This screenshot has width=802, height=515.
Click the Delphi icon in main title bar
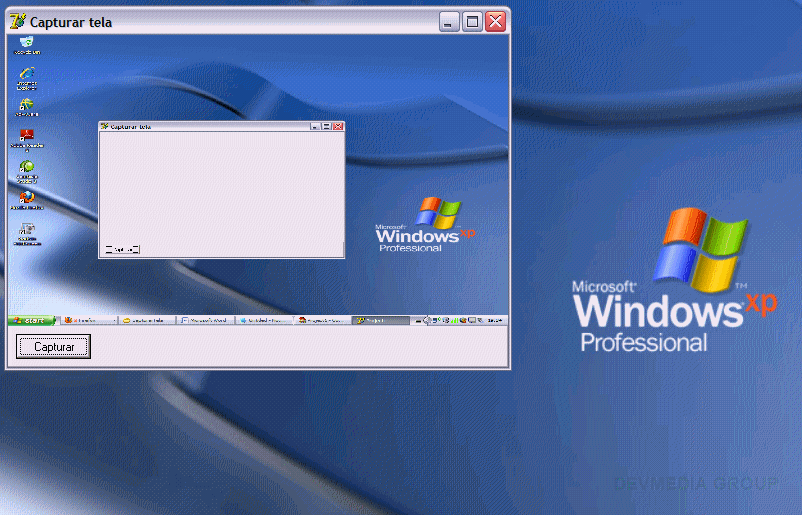[x=18, y=21]
